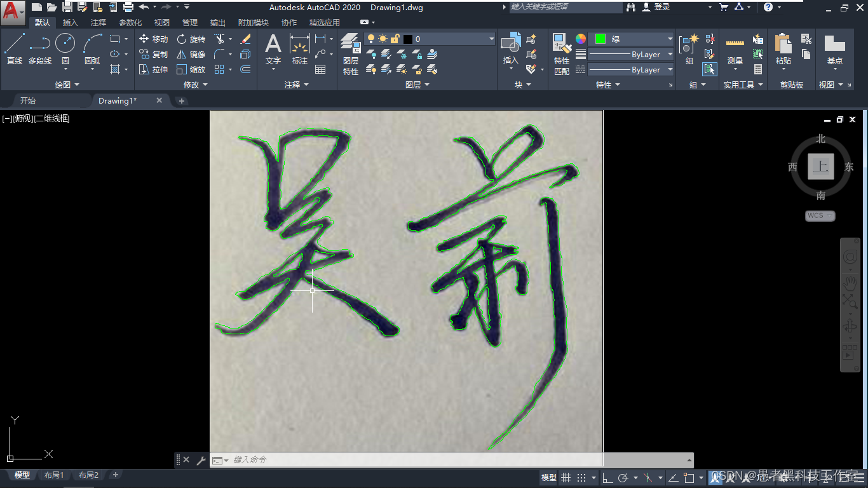This screenshot has width=868, height=488.
Task: Toggle isometric drafting in status bar
Action: 648,478
